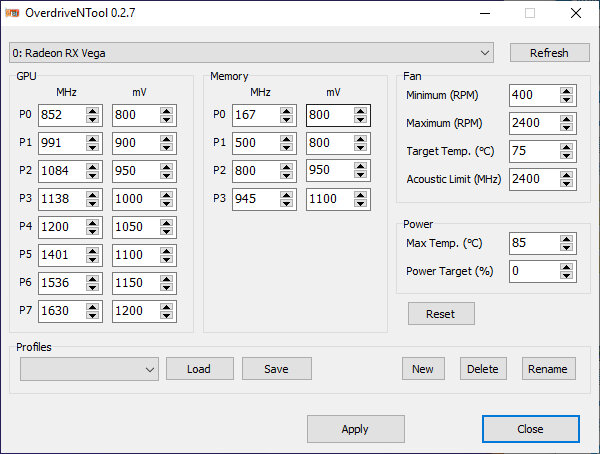This screenshot has width=600, height=454.
Task: Minimize the OverdriveNTool window
Action: point(485,13)
